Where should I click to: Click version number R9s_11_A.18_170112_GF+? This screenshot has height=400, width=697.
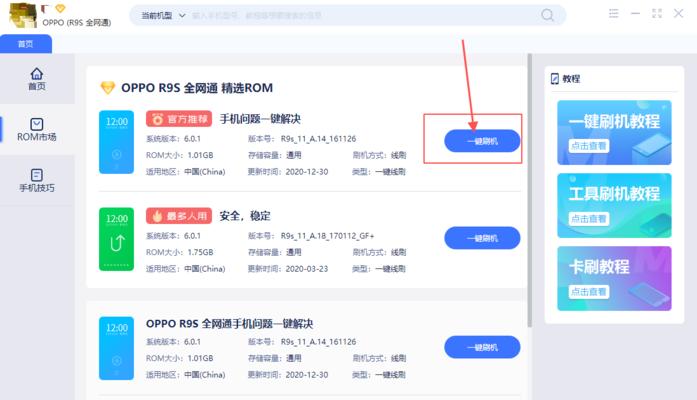328,236
